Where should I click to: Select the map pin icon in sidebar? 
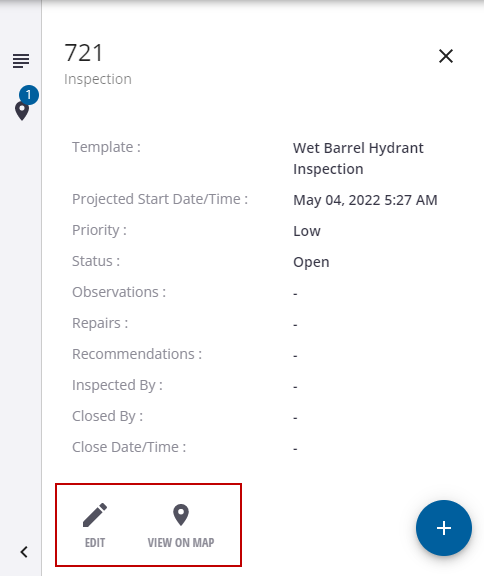[22, 111]
